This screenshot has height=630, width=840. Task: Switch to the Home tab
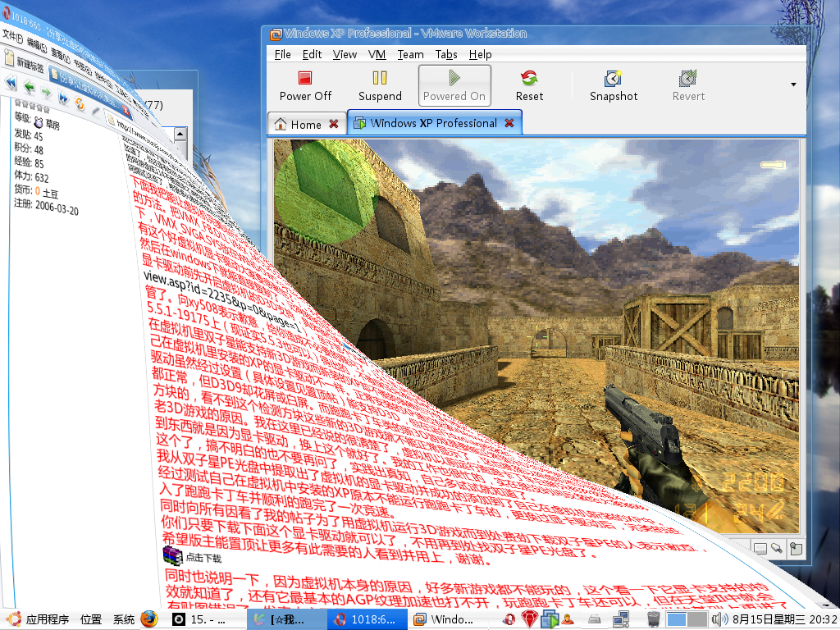(x=305, y=125)
